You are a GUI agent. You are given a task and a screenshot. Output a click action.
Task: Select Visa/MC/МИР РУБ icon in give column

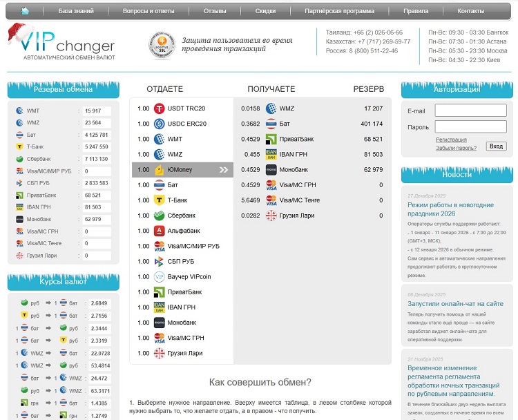160,246
